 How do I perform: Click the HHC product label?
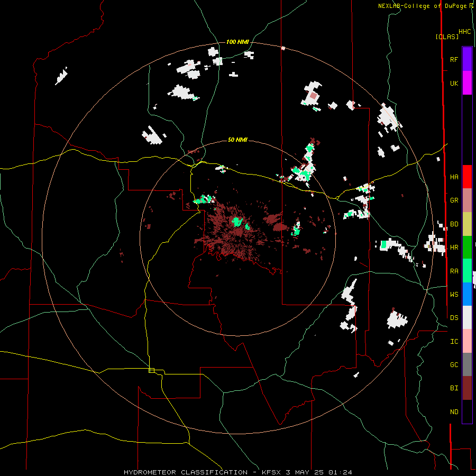pos(465,32)
